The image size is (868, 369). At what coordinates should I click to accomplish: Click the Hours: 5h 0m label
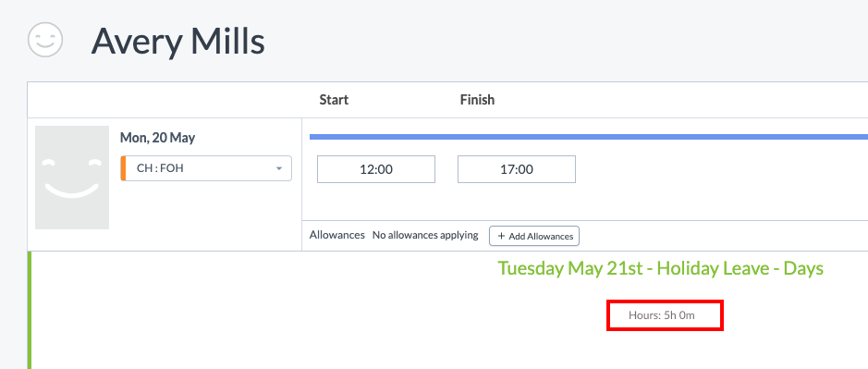pyautogui.click(x=662, y=315)
